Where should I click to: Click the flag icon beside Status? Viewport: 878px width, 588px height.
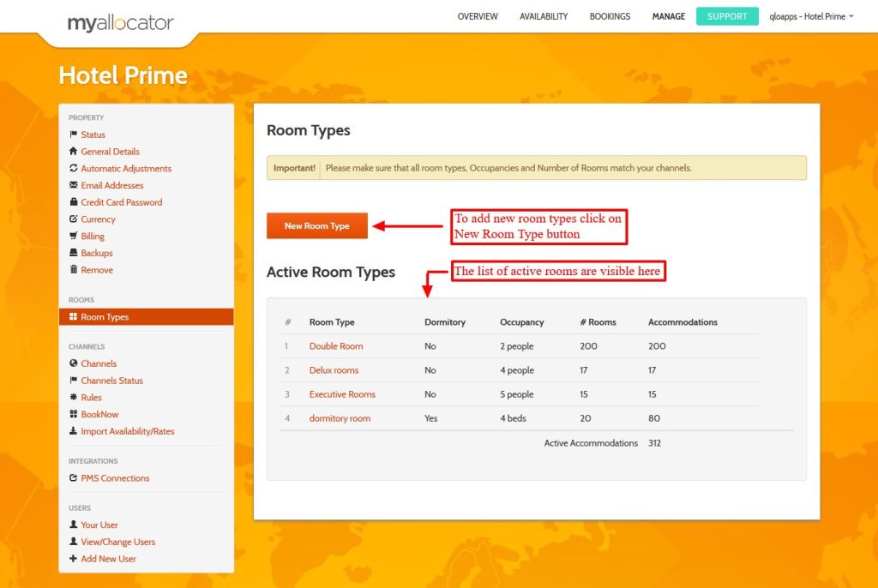click(73, 135)
